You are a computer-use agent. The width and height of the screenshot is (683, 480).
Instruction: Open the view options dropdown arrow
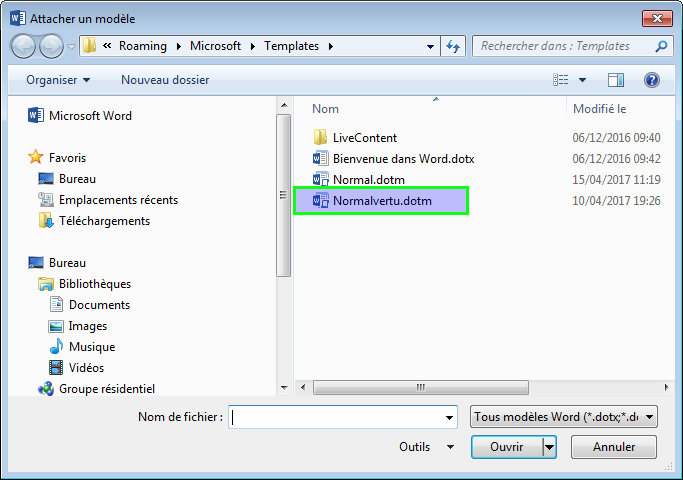tap(582, 80)
